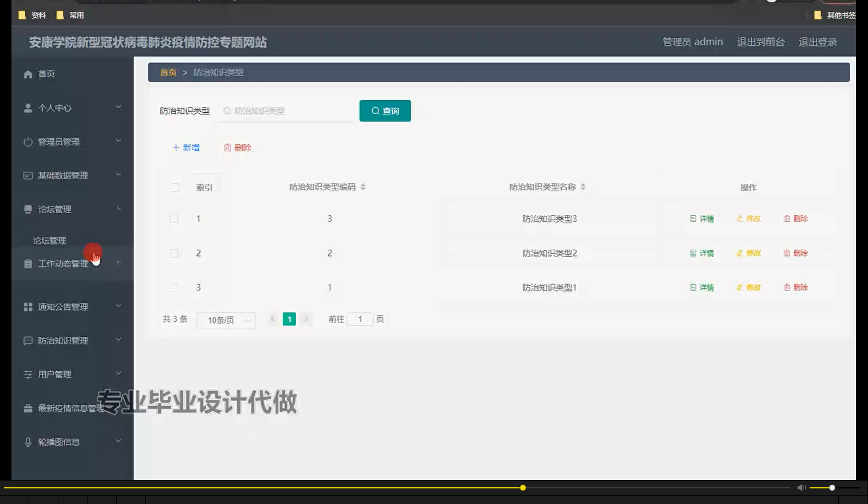Click 修改 for 防治知识类型3
This screenshot has width=868, height=504.
click(x=749, y=218)
